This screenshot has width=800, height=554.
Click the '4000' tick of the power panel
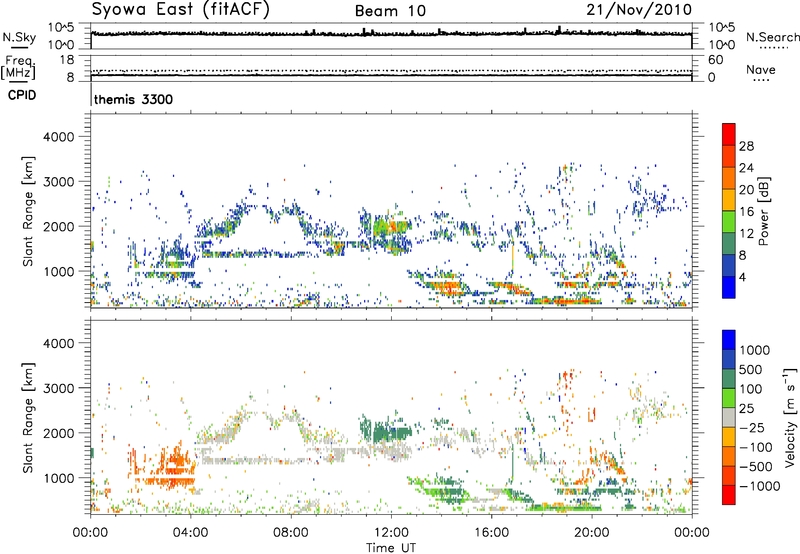pos(59,137)
